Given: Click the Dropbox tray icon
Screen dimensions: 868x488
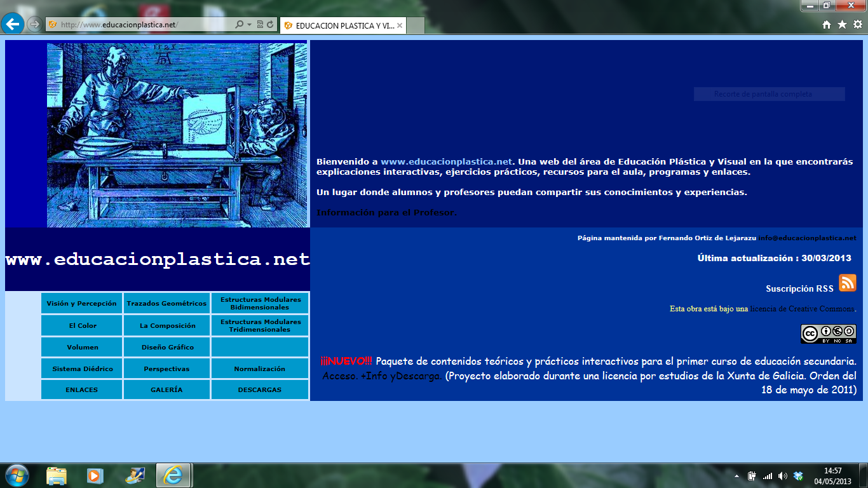Looking at the screenshot, I should [799, 476].
